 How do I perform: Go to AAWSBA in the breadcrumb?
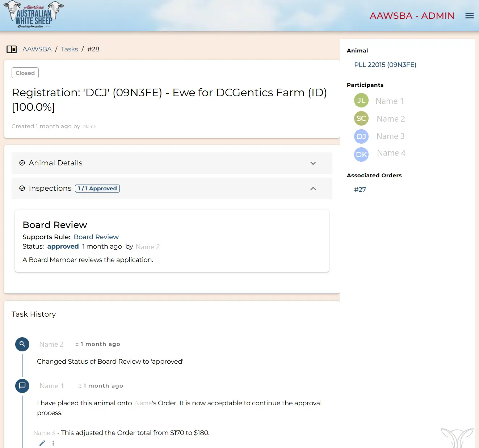pyautogui.click(x=37, y=49)
